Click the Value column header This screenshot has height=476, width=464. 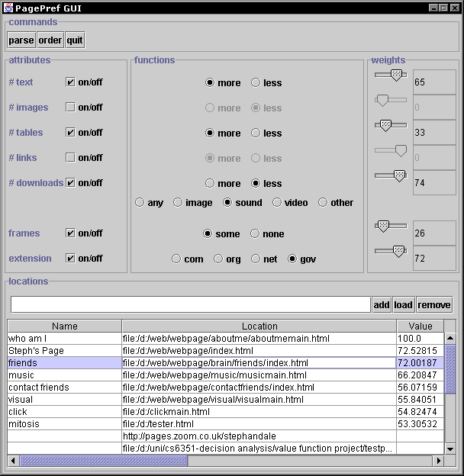[x=420, y=326]
